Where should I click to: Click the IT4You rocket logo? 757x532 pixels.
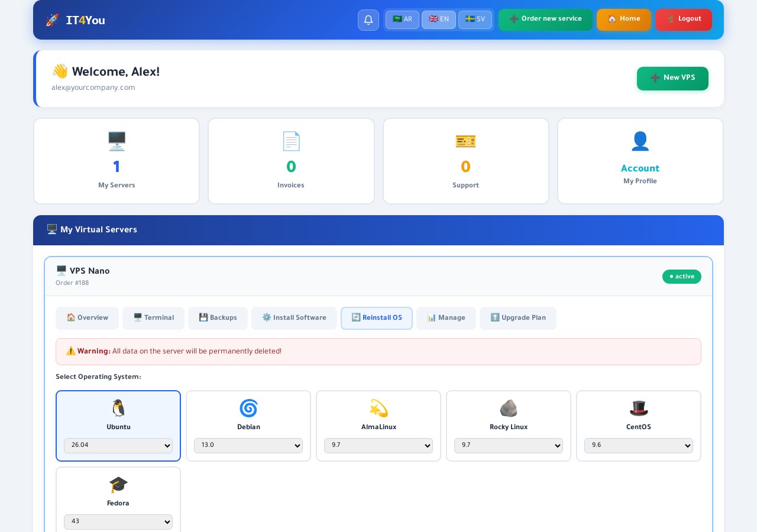coord(75,20)
